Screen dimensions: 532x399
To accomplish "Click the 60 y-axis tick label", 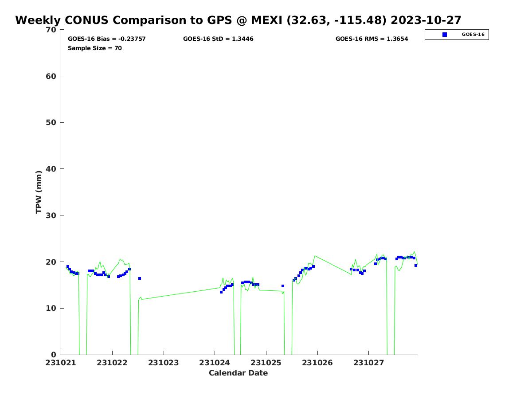I will point(51,76).
